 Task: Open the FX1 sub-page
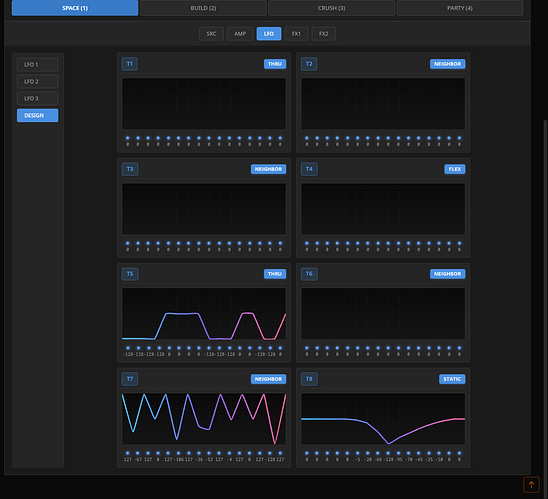(x=296, y=34)
